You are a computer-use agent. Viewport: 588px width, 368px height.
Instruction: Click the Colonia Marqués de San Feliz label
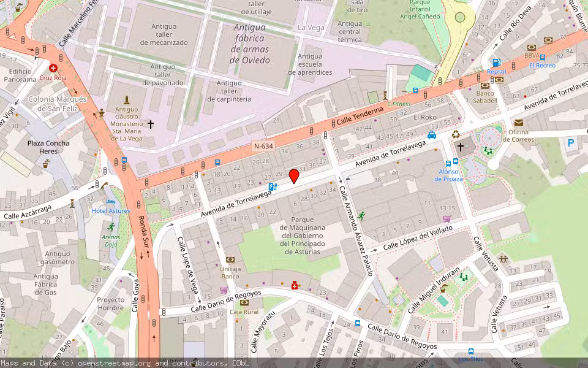(x=58, y=104)
